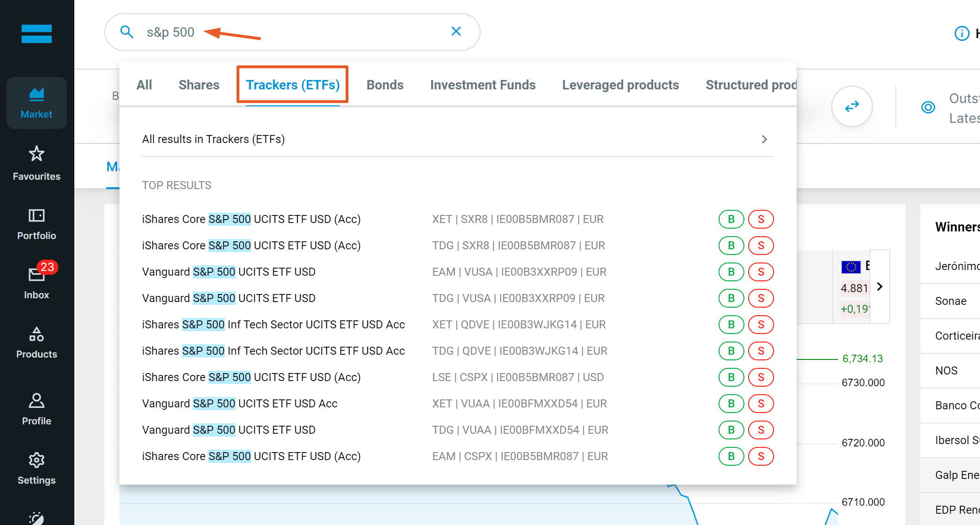Sell Vanguard S&P 500 TDG VUSA

click(761, 298)
